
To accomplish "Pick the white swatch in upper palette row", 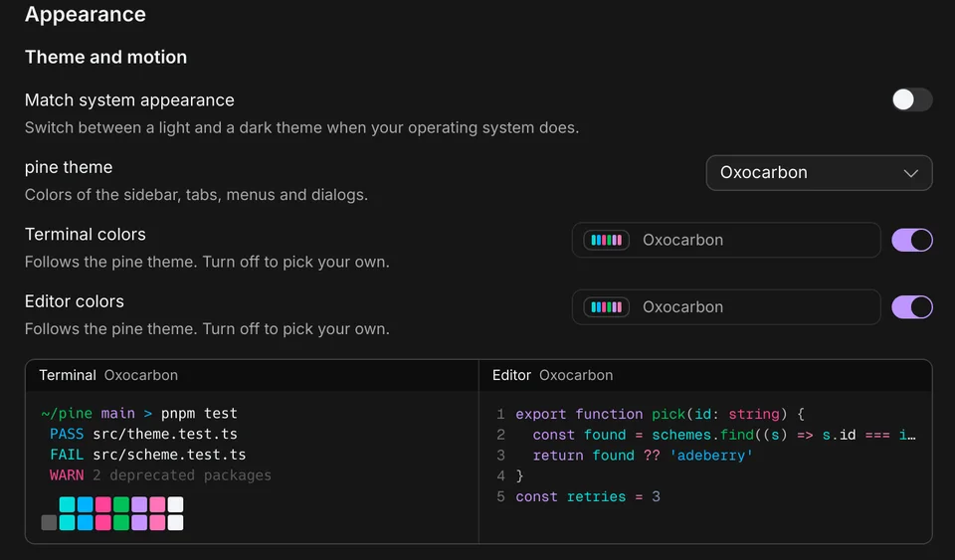I will click(175, 504).
